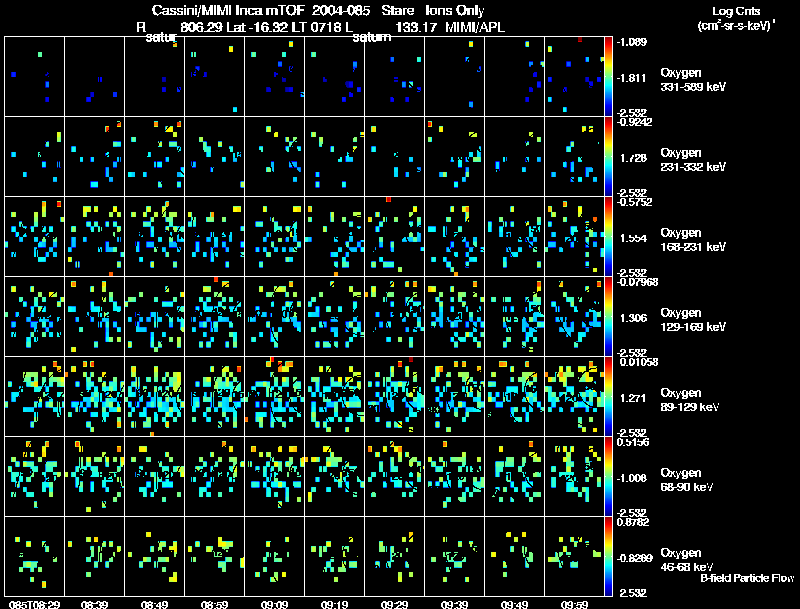Click the Oxygen 331-589 keV panel at 08:29
Viewport: 800px width, 609px height.
[35, 77]
